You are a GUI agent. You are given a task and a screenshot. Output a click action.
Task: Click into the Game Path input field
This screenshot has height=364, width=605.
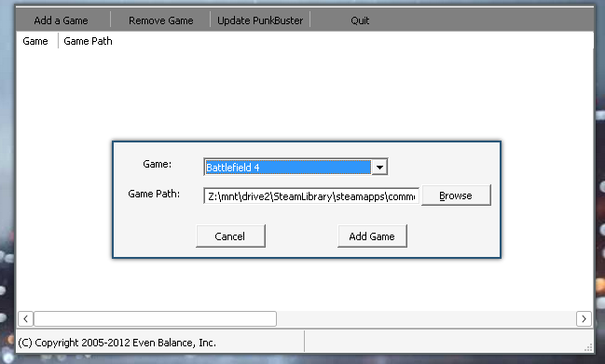(311, 196)
